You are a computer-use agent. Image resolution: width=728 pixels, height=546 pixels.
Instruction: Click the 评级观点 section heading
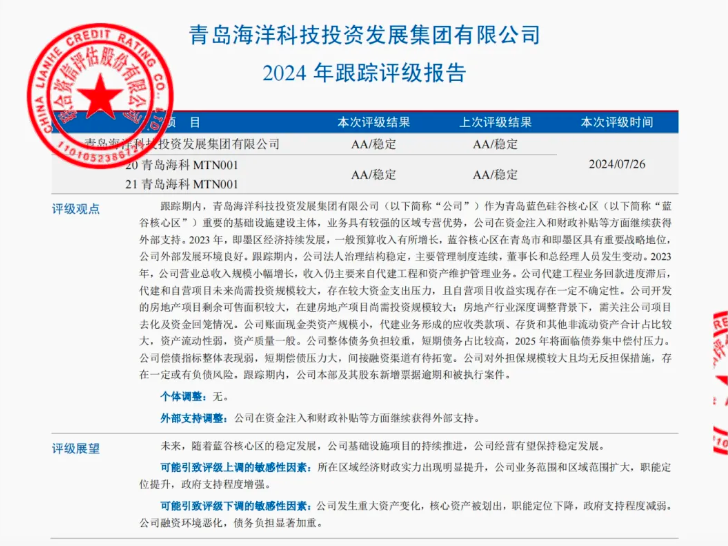[x=76, y=209]
